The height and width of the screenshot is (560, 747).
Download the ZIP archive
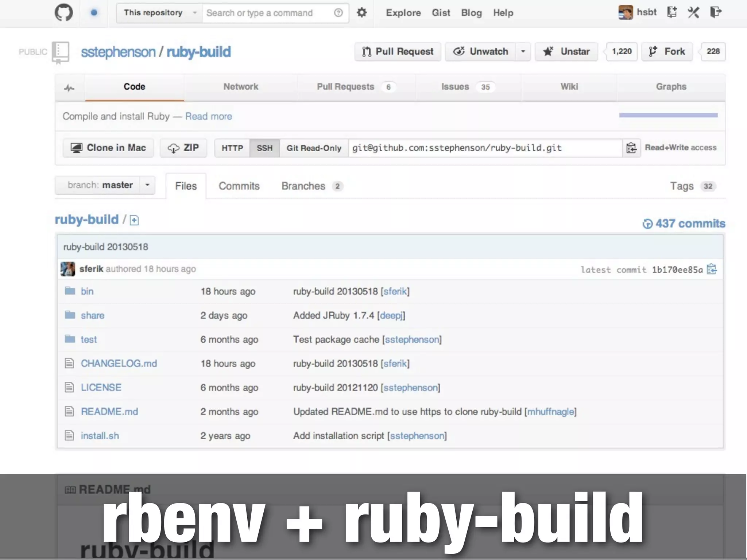[x=183, y=148]
